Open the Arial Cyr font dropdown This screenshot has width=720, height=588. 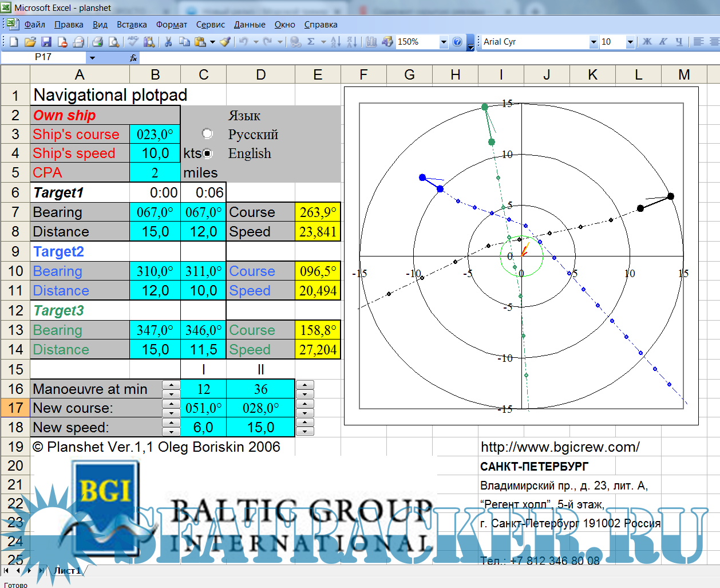593,42
